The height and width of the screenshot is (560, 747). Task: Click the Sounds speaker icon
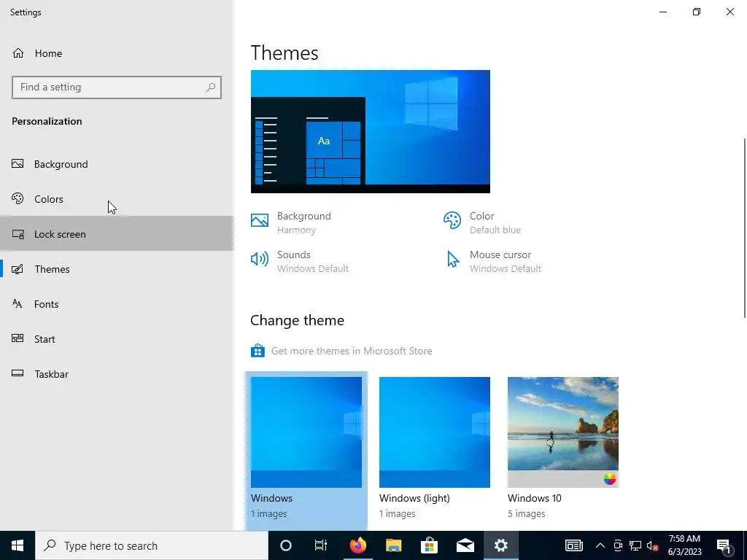260,259
